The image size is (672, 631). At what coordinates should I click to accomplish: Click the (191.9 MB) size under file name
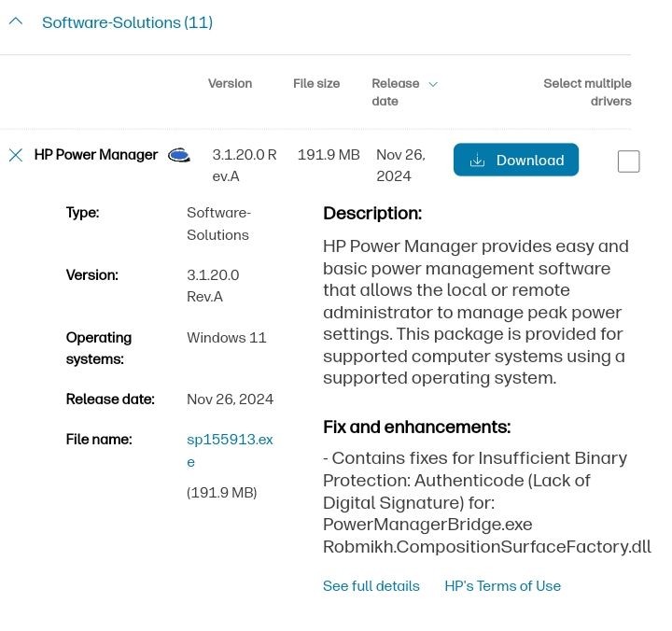[221, 493]
